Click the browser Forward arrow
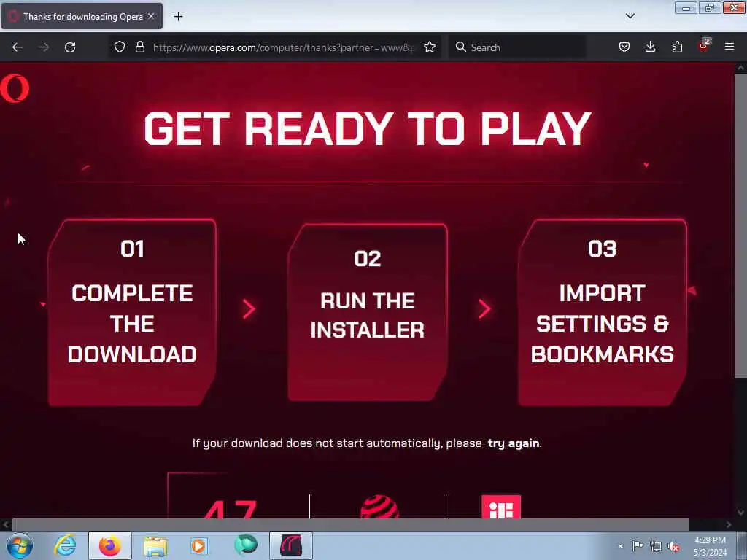The image size is (747, 560). coord(44,47)
